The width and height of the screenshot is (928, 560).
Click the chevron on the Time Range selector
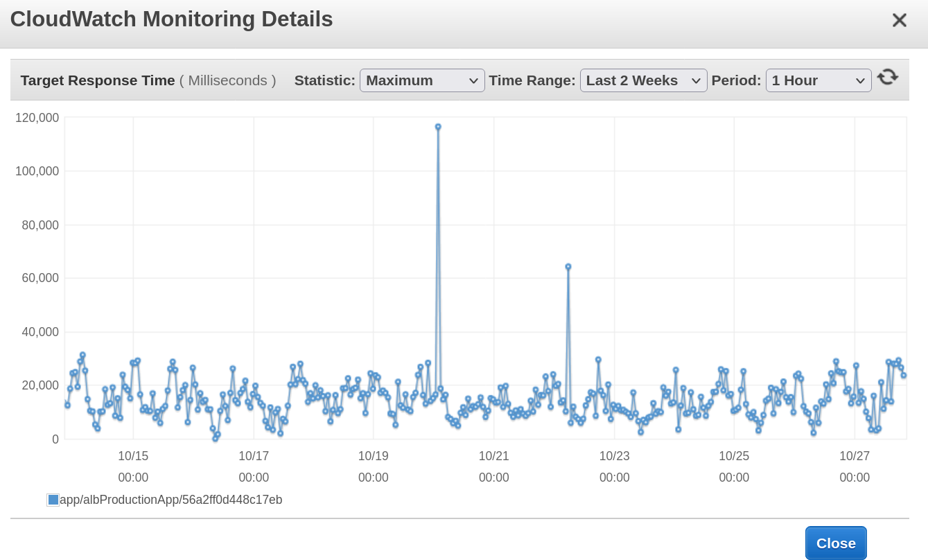697,80
